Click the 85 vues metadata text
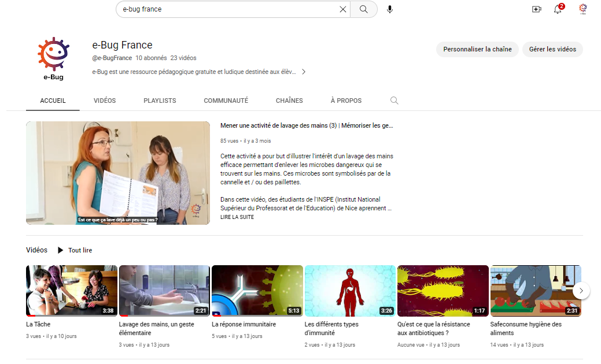The image size is (601, 364). (229, 141)
